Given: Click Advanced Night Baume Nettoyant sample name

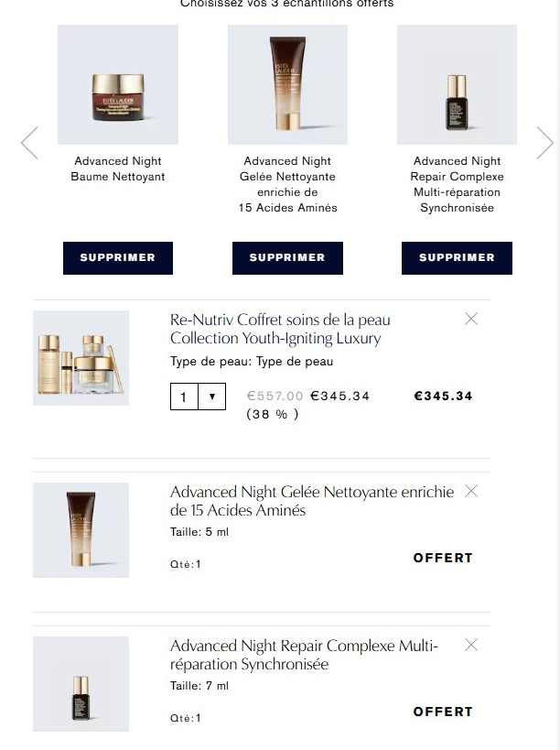Looking at the screenshot, I should point(118,168).
